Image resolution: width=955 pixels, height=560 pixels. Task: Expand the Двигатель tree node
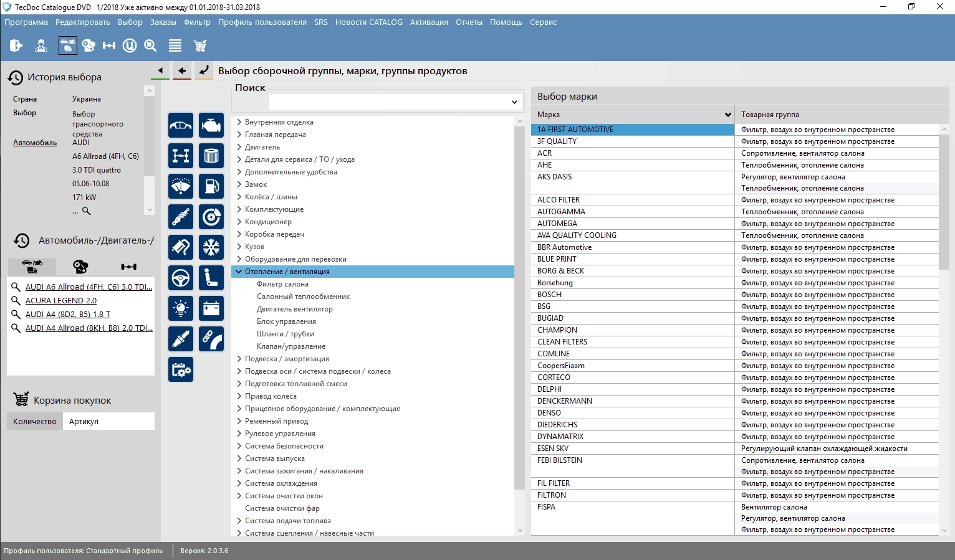[239, 147]
